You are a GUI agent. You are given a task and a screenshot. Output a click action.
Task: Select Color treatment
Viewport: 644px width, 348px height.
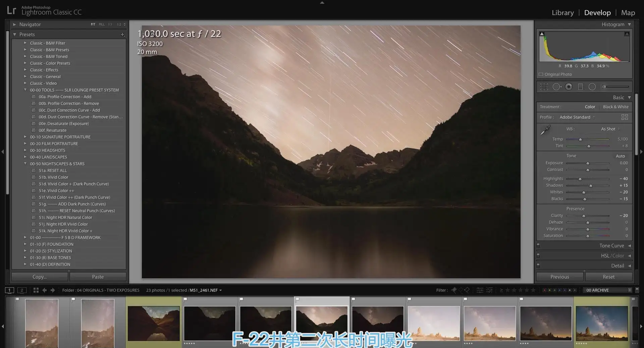coord(590,107)
